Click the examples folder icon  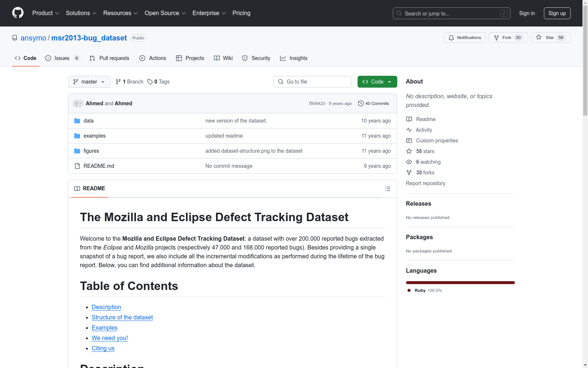pyautogui.click(x=77, y=136)
